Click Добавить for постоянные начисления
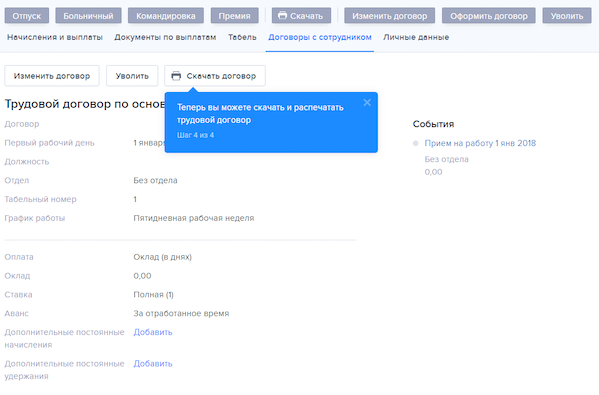This screenshot has height=395, width=599. point(153,332)
